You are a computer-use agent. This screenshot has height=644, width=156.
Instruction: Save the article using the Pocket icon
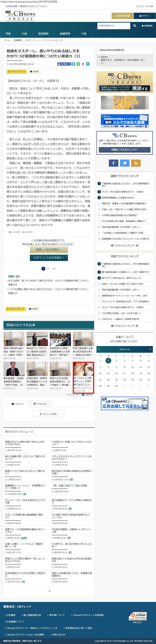point(83,64)
